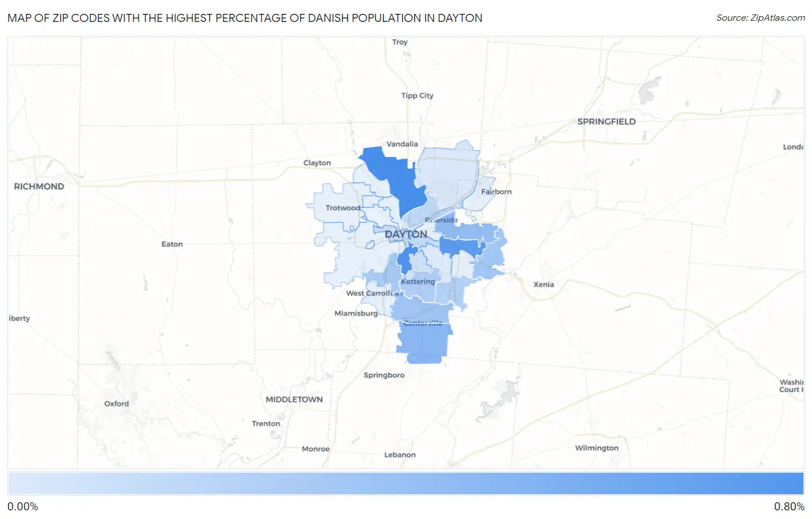
Task: Click the ZipAtlas.com source credit
Action: pos(761,18)
